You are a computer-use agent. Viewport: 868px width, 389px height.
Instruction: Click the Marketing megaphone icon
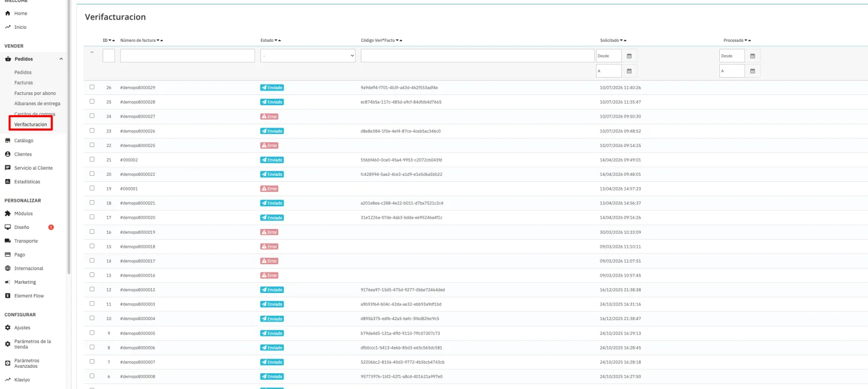coord(8,282)
